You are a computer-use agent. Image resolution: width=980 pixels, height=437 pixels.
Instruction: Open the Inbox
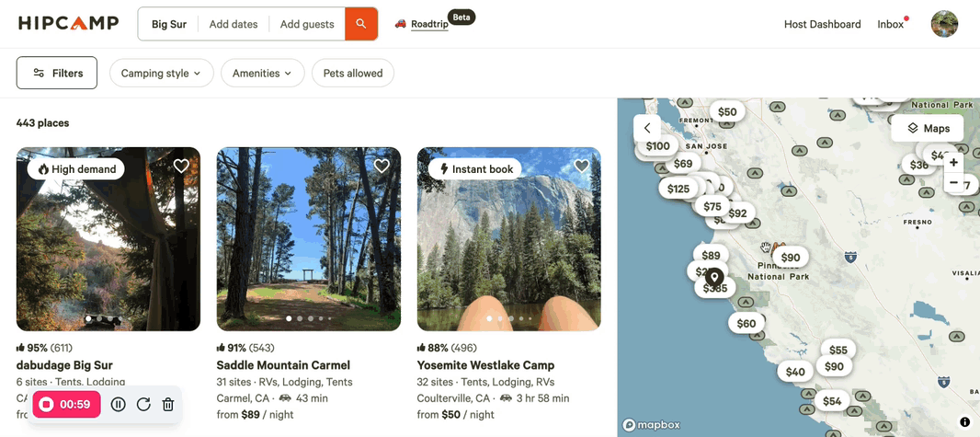(x=891, y=25)
